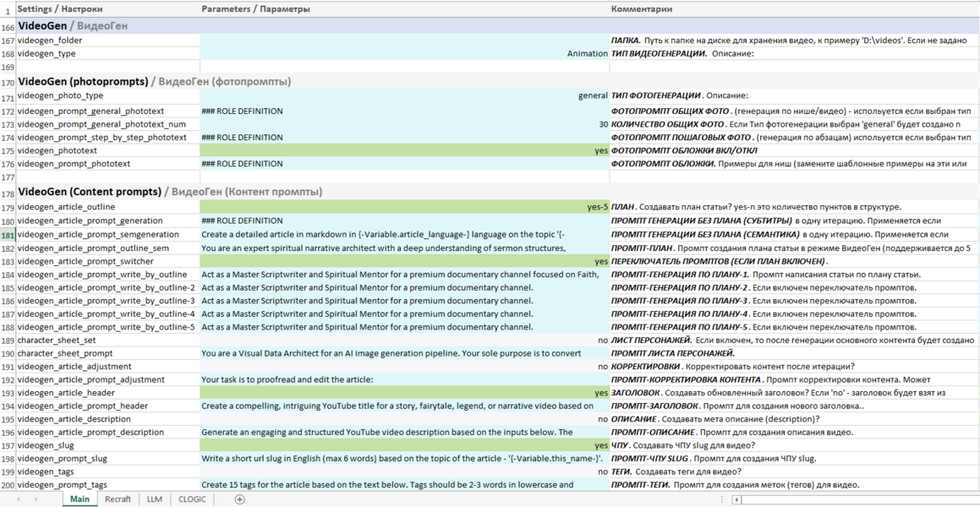Click the next sheet navigation arrow
Image resolution: width=980 pixels, height=507 pixels.
point(36,499)
